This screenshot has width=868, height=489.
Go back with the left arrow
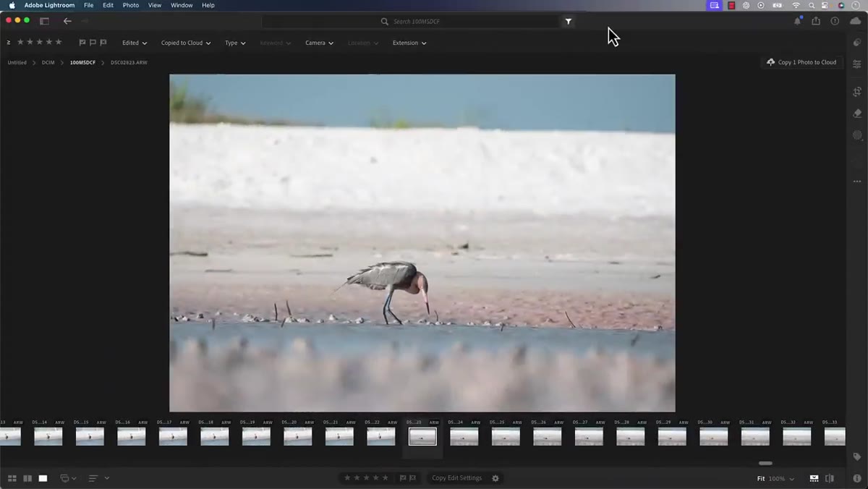tap(67, 21)
